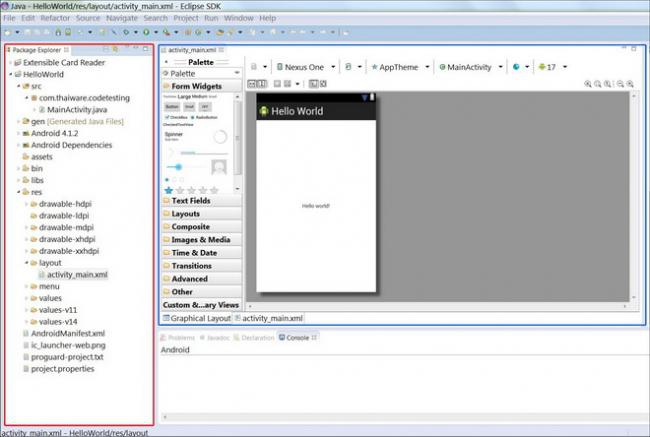650x437 pixels.
Task: Open the Nexus One device dropdown
Action: coord(333,67)
